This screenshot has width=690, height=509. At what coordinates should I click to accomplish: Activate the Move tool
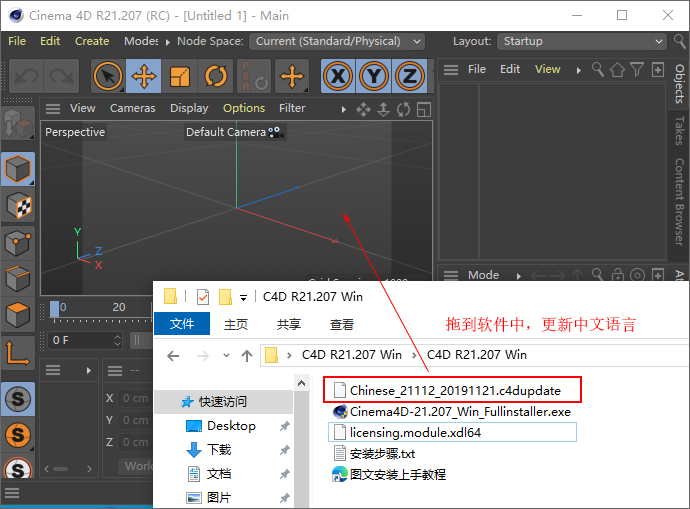pos(144,77)
